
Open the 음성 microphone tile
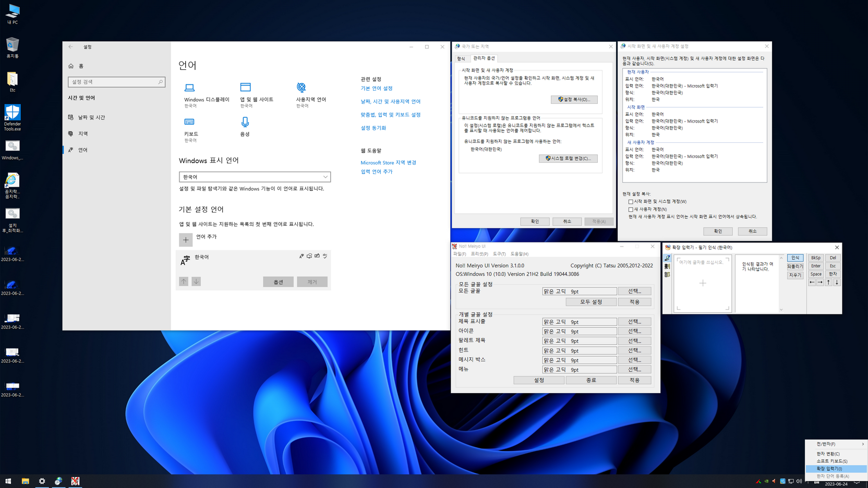[245, 127]
